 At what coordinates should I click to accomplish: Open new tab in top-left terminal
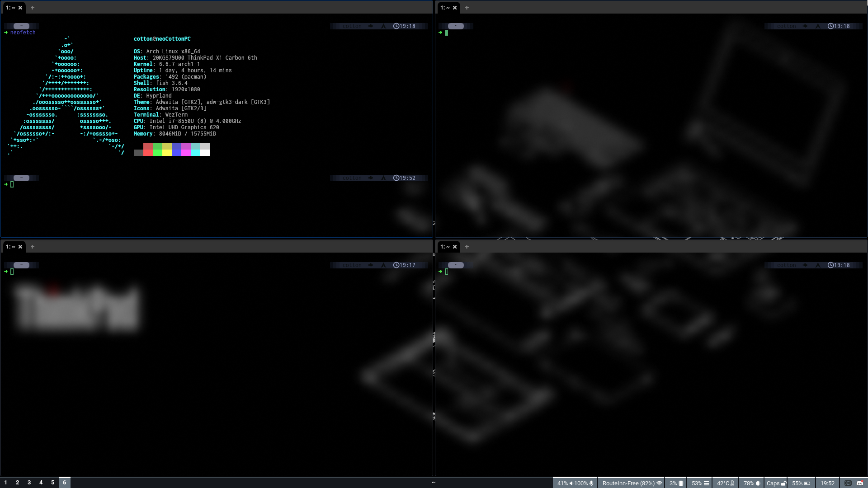[x=33, y=8]
